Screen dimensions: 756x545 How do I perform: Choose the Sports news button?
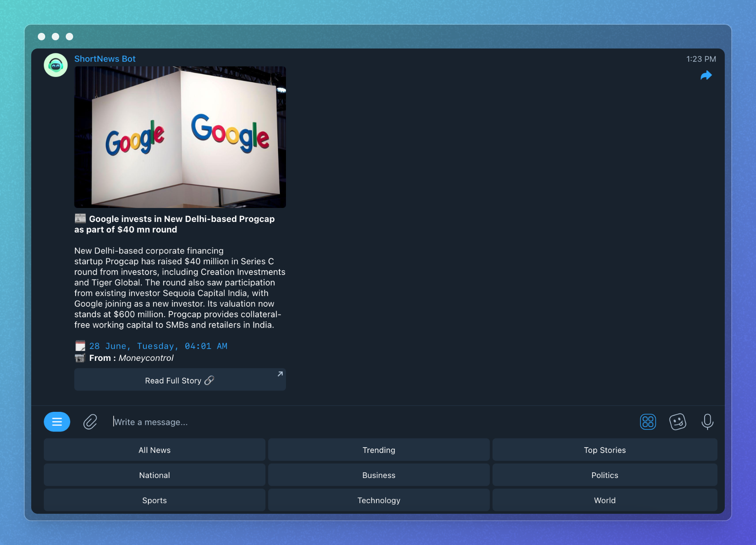154,500
